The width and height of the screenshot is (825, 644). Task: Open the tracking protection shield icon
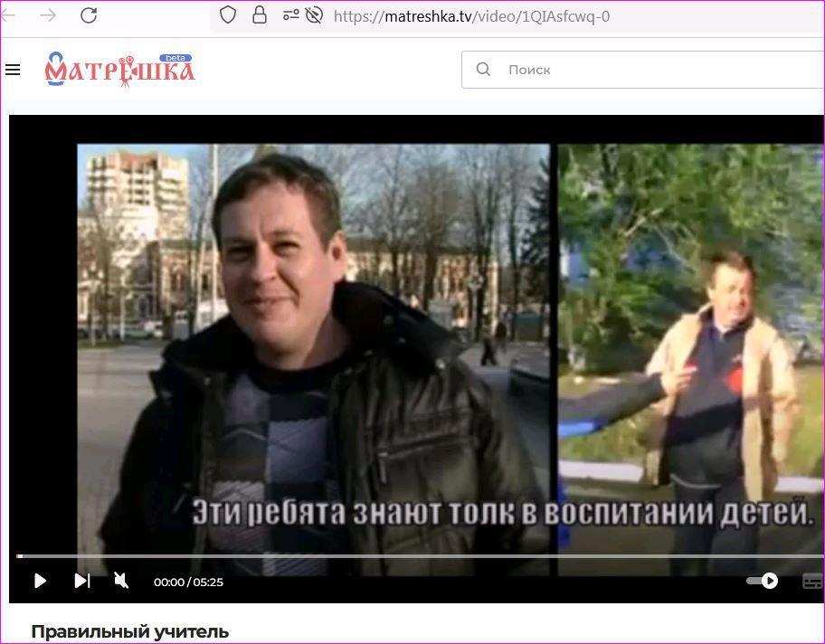227,15
